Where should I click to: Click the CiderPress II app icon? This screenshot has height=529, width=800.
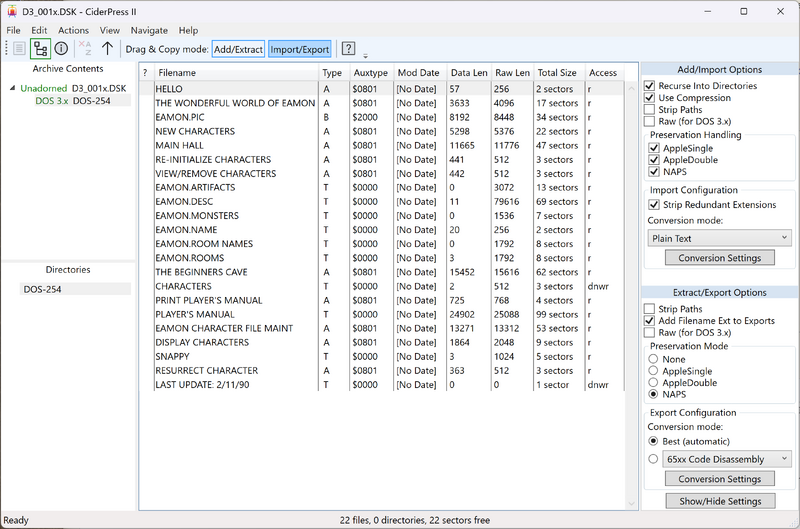pyautogui.click(x=12, y=11)
